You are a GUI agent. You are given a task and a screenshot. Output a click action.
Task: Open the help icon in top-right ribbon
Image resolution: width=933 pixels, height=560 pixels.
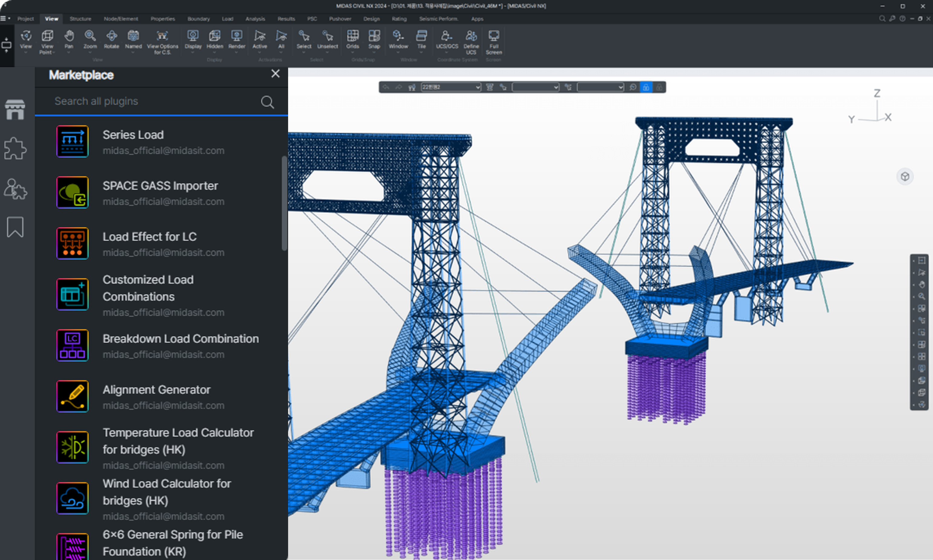(902, 18)
